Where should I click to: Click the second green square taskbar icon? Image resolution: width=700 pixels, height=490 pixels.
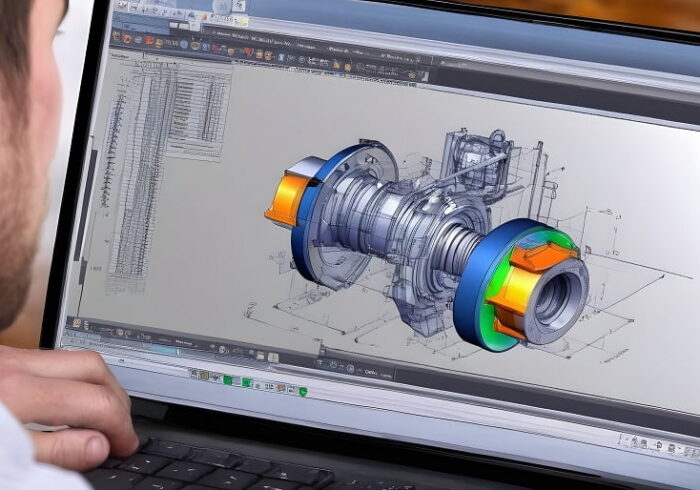tap(246, 382)
